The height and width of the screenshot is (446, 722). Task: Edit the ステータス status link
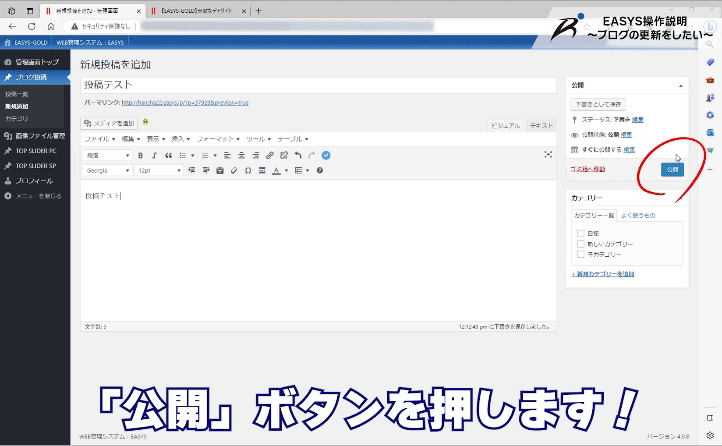click(637, 120)
